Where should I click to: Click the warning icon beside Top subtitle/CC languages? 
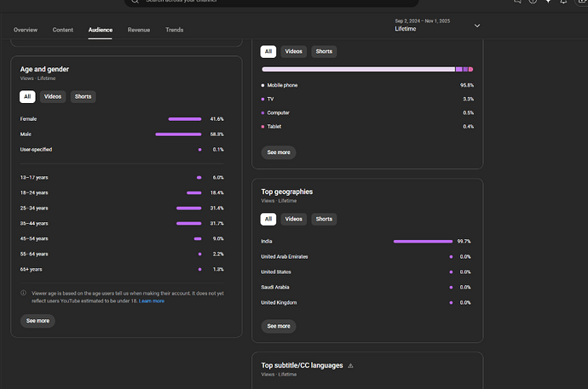pyautogui.click(x=350, y=366)
